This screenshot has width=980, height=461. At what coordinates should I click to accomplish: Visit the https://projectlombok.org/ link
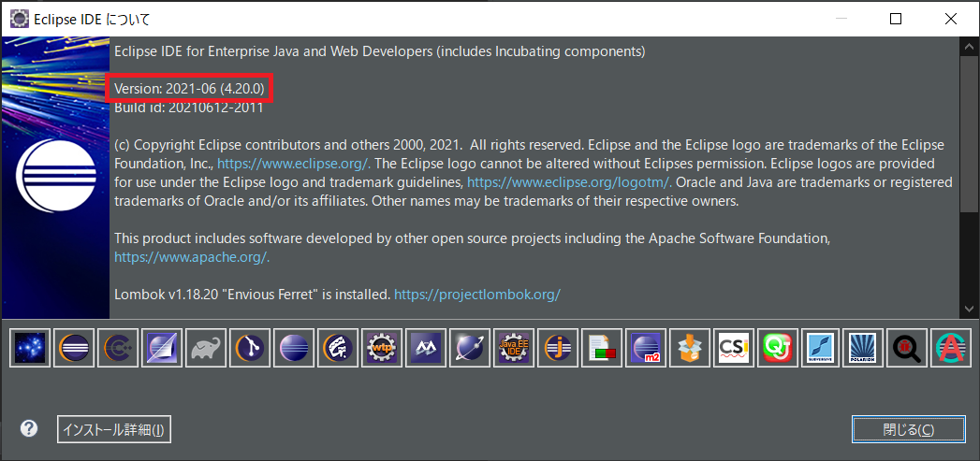tap(476, 294)
